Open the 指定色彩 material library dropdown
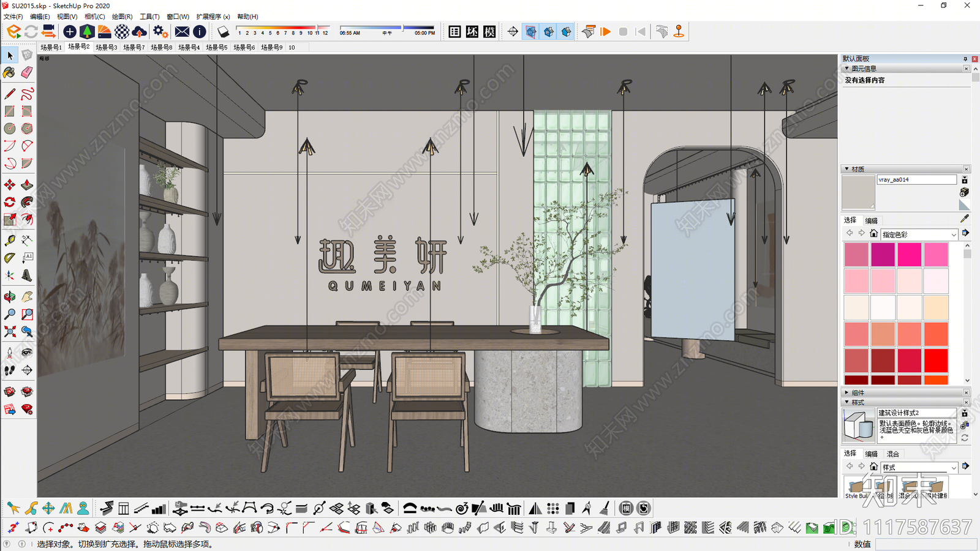This screenshot has width=980, height=551. [x=919, y=234]
